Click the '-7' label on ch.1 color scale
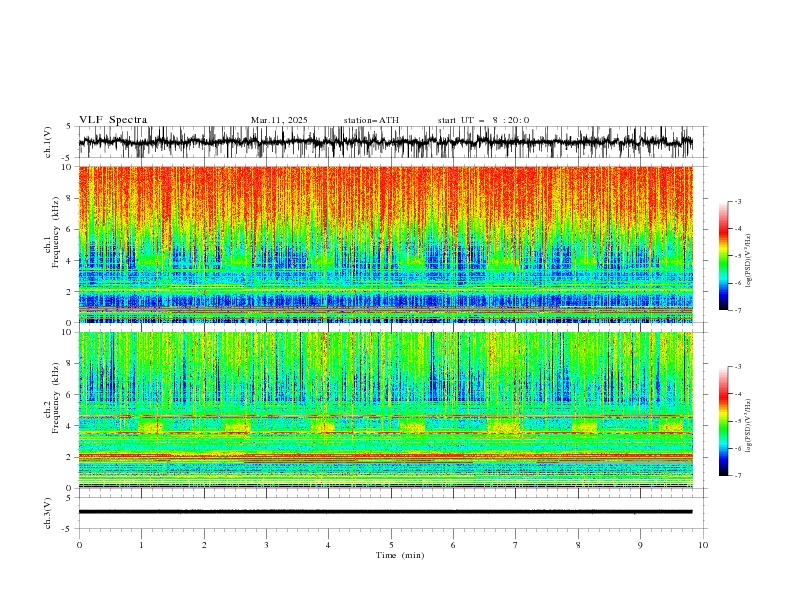 [738, 310]
